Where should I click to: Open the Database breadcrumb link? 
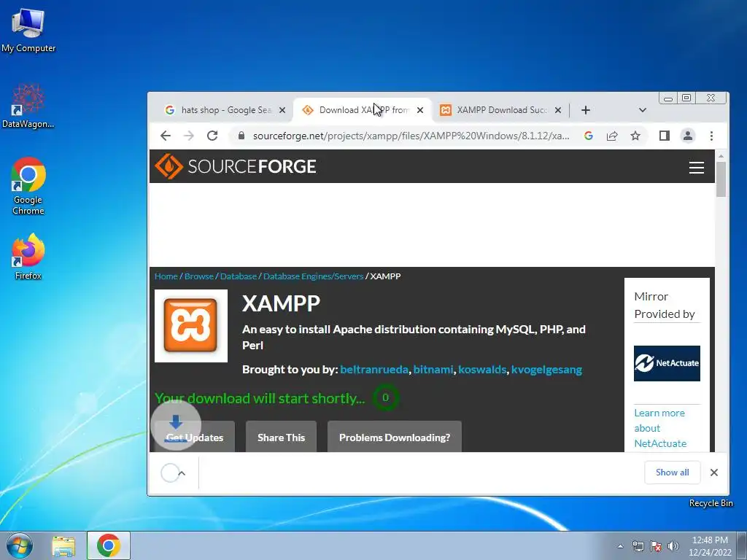[239, 276]
